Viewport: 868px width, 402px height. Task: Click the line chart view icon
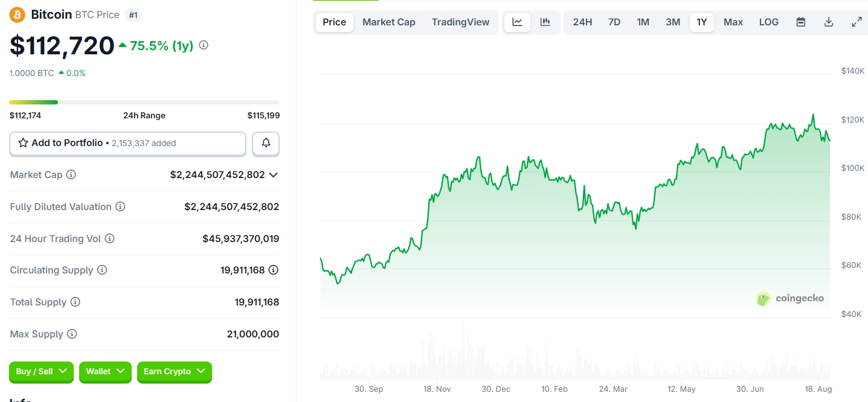517,22
